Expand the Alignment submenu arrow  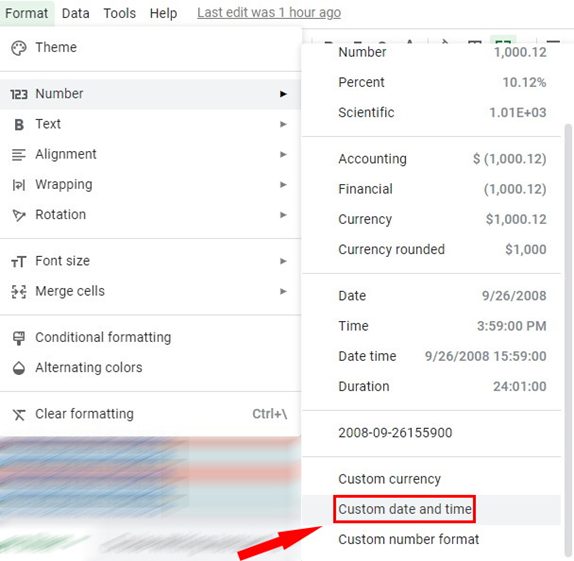[x=283, y=154]
